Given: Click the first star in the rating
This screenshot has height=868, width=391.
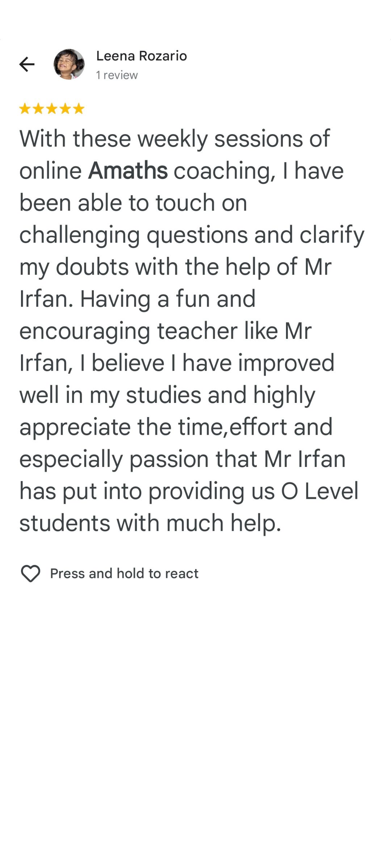Looking at the screenshot, I should tap(25, 109).
